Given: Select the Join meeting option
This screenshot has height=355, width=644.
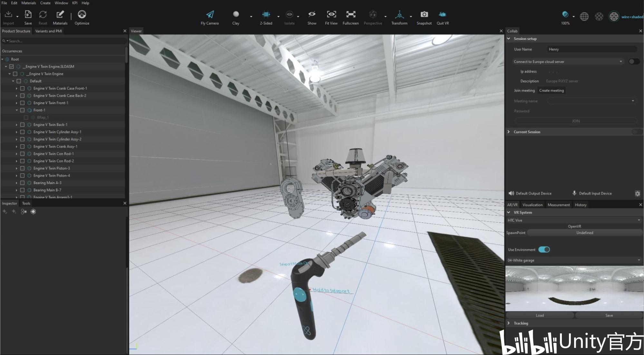Looking at the screenshot, I should coord(524,91).
